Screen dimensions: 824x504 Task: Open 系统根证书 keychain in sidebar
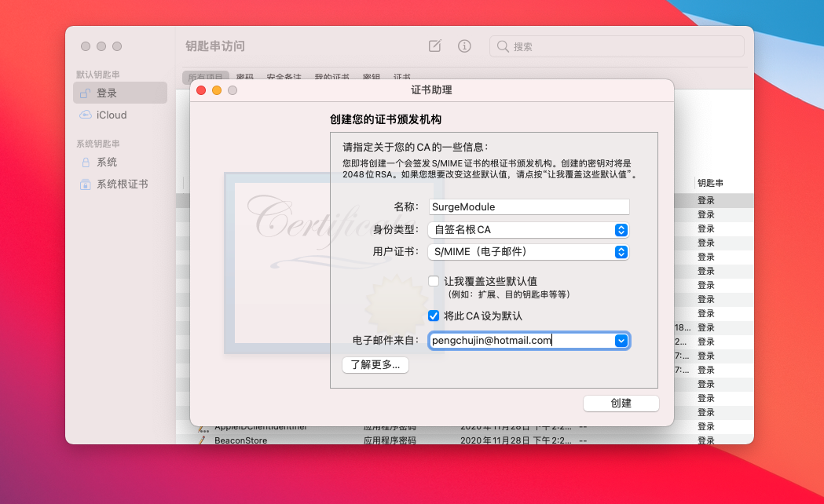120,184
